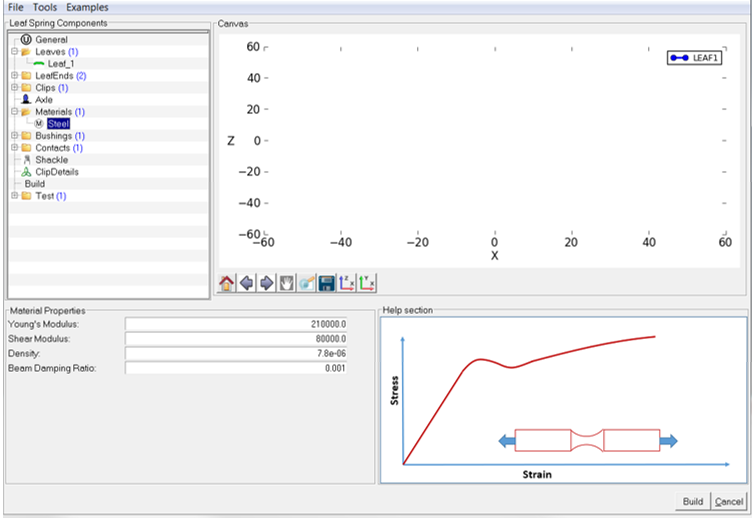Viewport: 752px width, 518px height.
Task: Expand the Contacts tree node
Action: [14, 148]
